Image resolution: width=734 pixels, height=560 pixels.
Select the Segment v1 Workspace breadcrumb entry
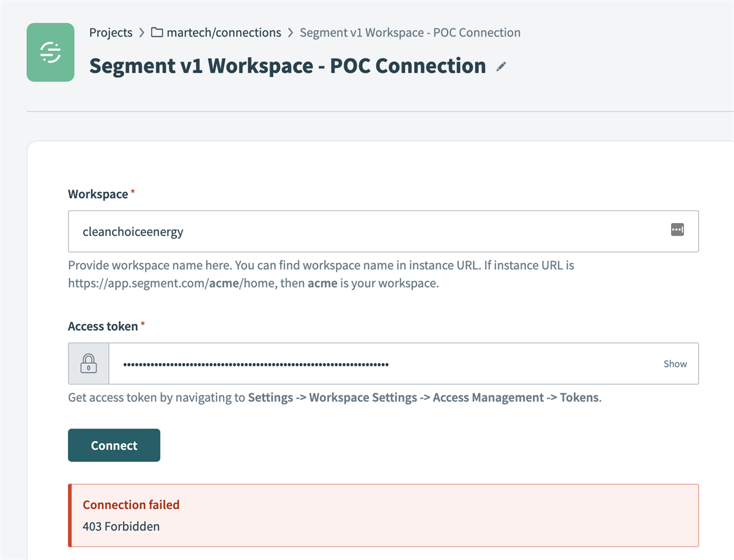(x=409, y=32)
